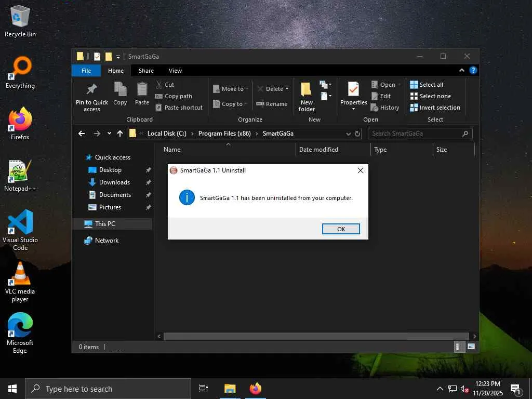
Task: Click the Firefox taskbar icon
Action: (x=255, y=389)
